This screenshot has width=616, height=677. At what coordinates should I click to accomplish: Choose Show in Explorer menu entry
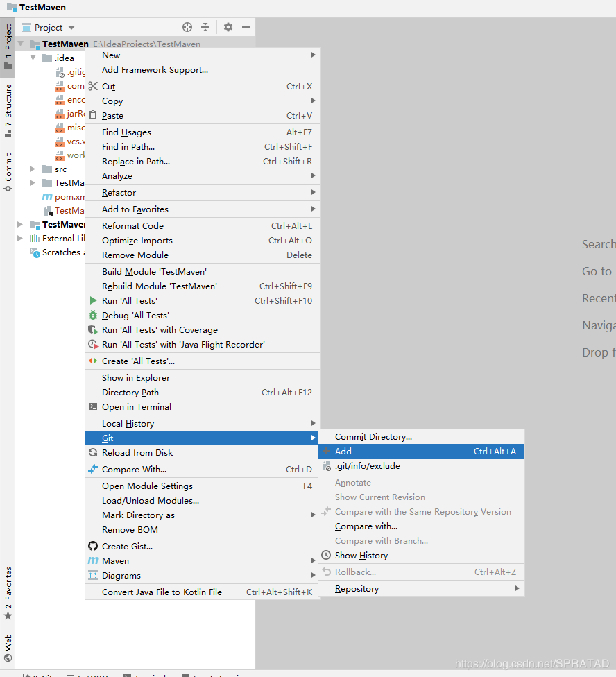[x=203, y=378]
